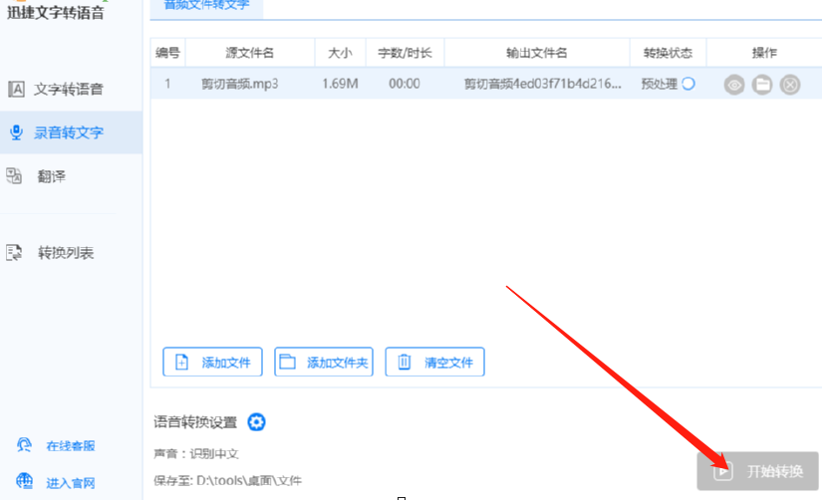
Task: Click the 声音：识别中文 setting text
Action: pyautogui.click(x=196, y=454)
